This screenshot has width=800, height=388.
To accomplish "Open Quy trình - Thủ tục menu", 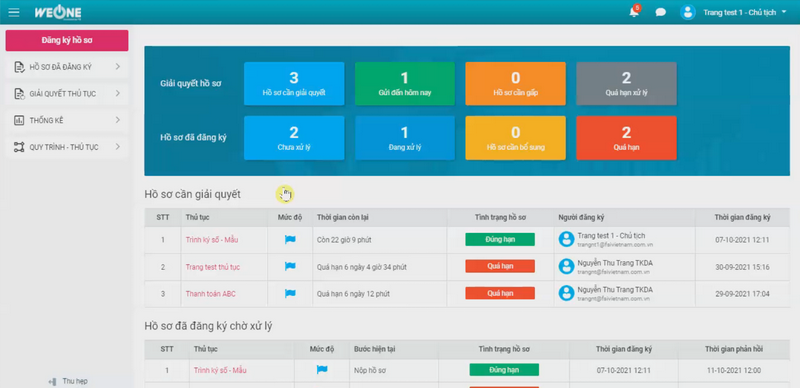I will 67,147.
